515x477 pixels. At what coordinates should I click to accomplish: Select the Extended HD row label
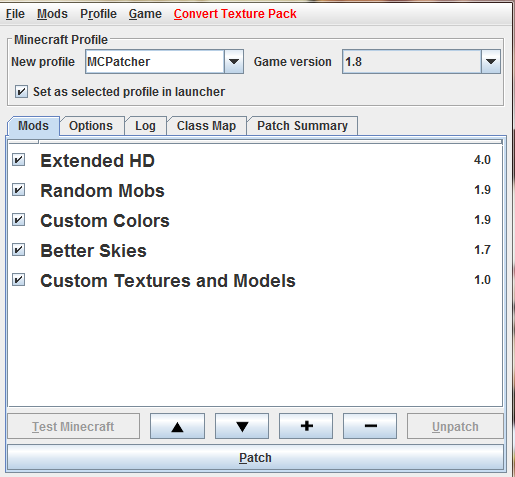pos(97,161)
